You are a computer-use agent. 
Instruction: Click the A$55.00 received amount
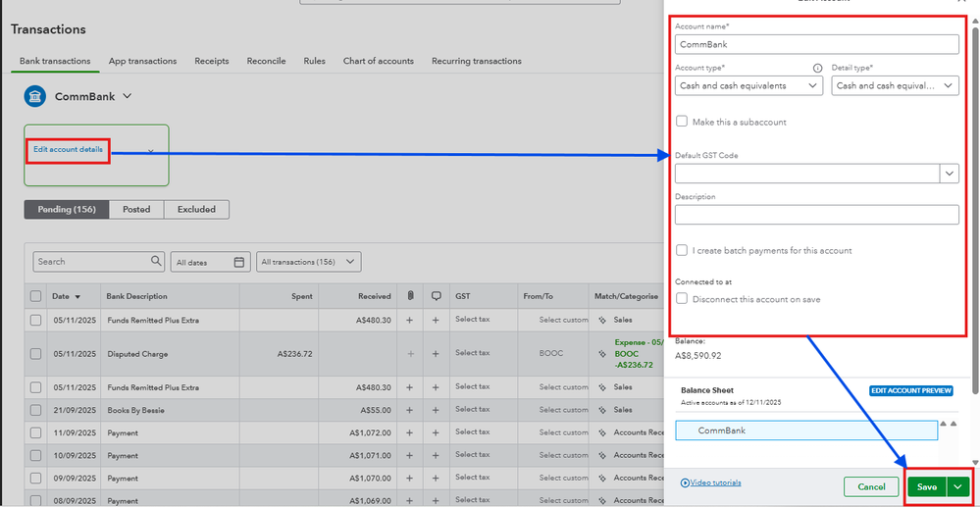(376, 410)
